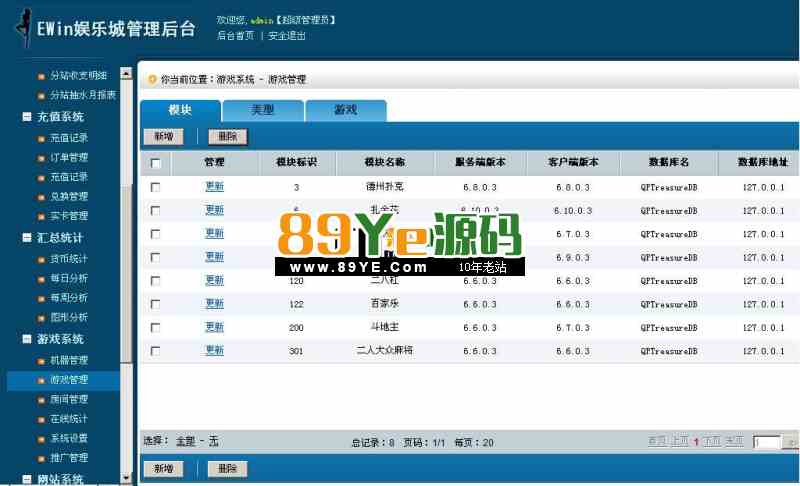
Task: Check the 斗地主 row checkbox
Action: pos(156,328)
